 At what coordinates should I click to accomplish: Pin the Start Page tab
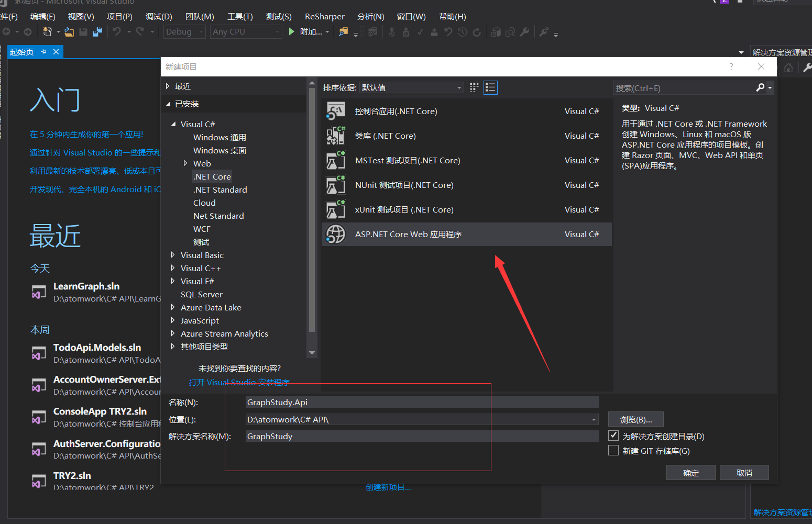pos(44,52)
